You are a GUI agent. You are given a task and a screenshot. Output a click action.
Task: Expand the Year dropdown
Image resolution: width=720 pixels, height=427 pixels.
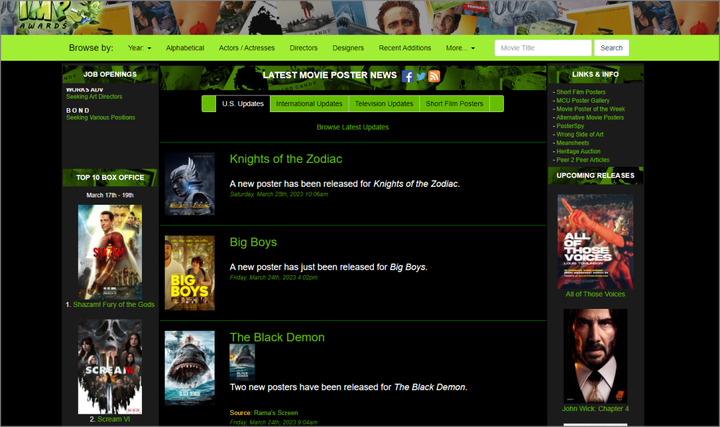coord(140,48)
